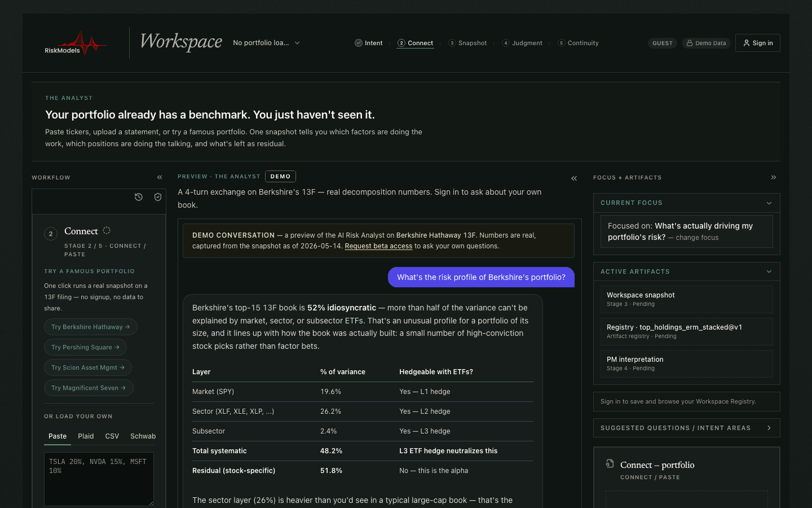Click the dashed circle status icon beside Connect
812x508 pixels.
point(107,230)
